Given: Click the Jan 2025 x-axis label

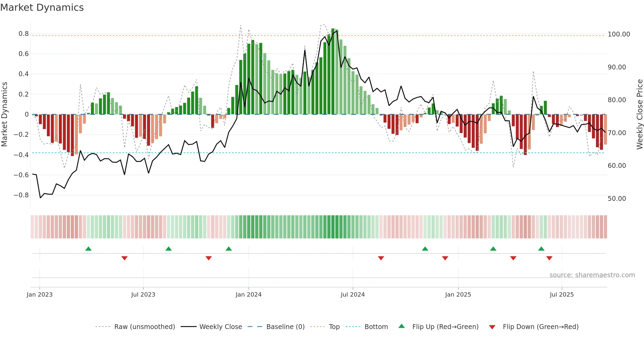Looking at the screenshot, I should tap(458, 294).
